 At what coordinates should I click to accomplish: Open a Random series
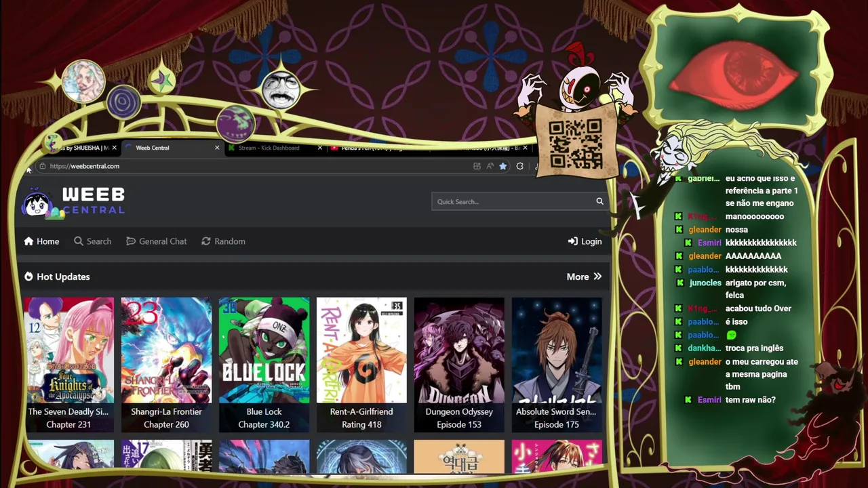click(x=223, y=241)
